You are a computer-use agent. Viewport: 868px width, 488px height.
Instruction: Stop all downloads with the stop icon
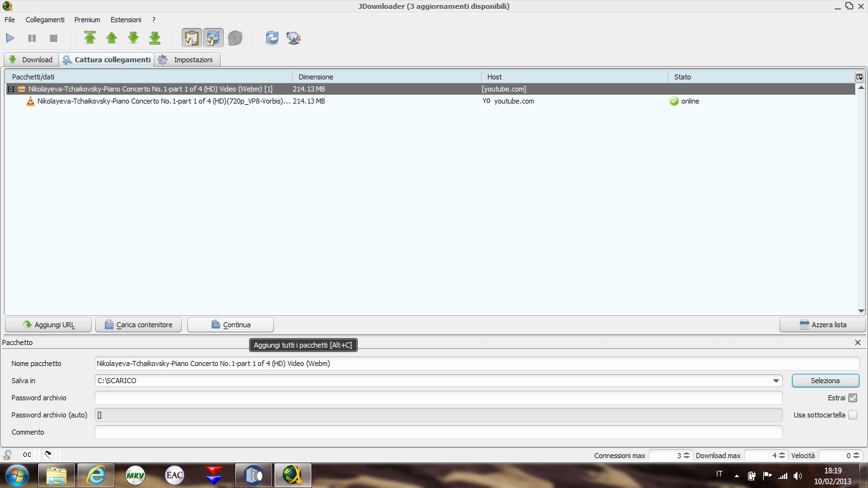53,38
